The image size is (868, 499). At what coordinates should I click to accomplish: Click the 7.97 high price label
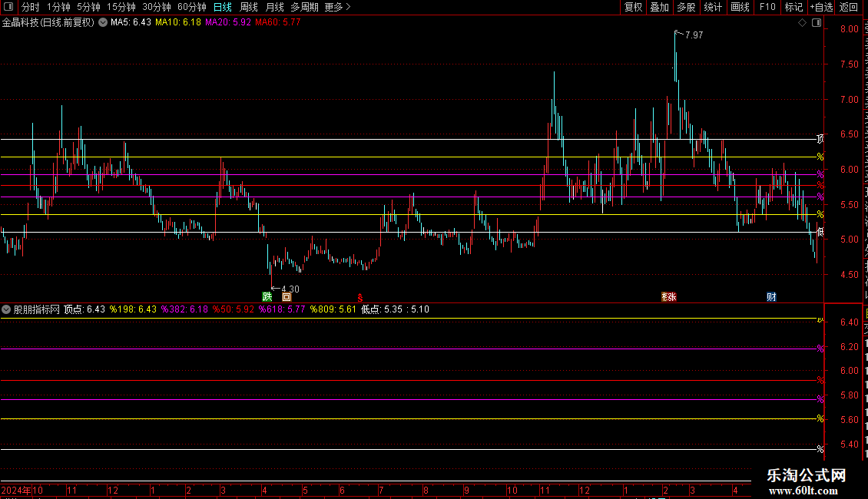(x=694, y=35)
